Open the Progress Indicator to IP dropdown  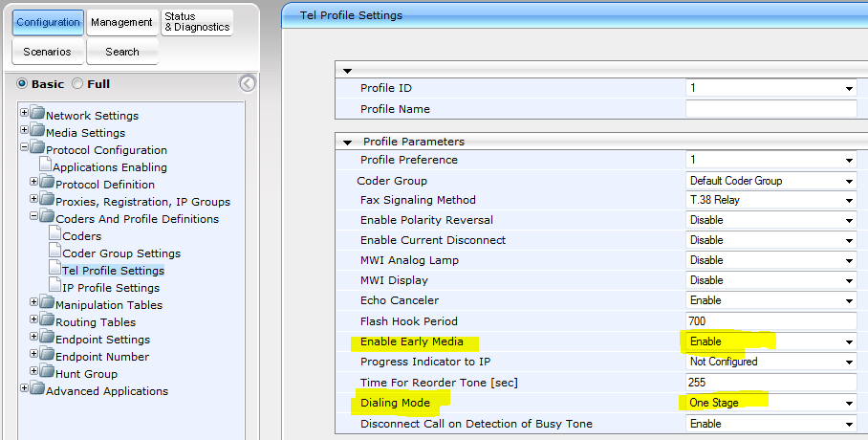coord(771,362)
